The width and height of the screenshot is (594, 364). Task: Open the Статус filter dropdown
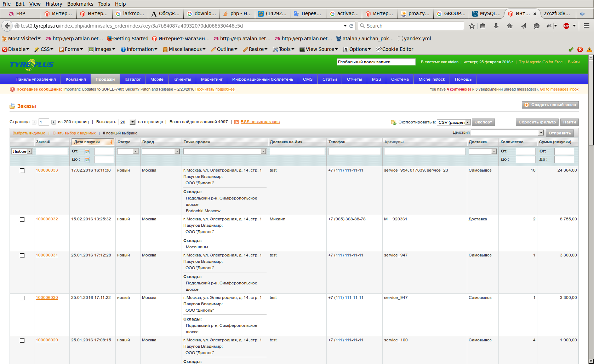128,151
